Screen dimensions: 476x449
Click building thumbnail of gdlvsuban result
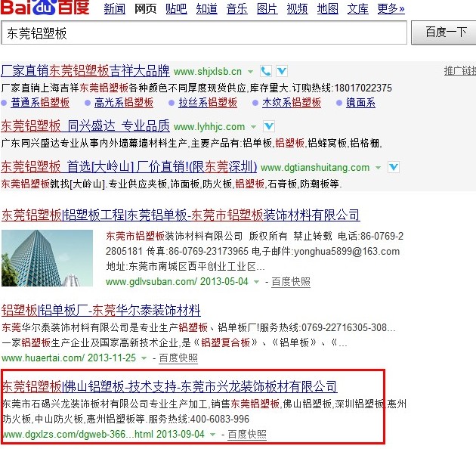(x=48, y=258)
